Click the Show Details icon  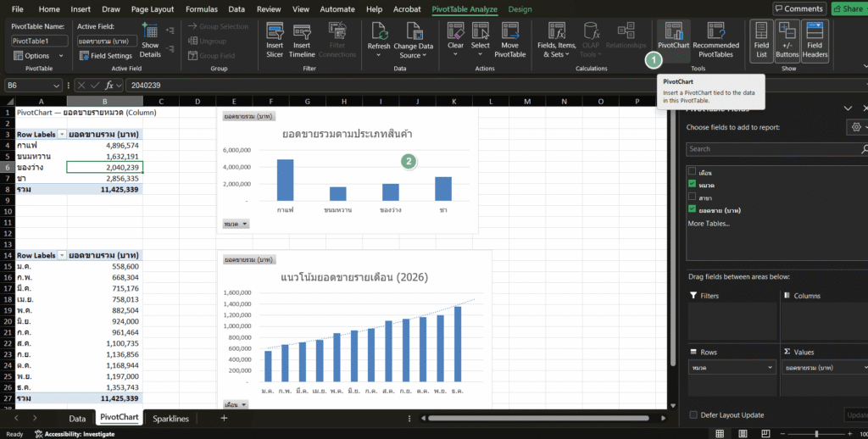149,31
